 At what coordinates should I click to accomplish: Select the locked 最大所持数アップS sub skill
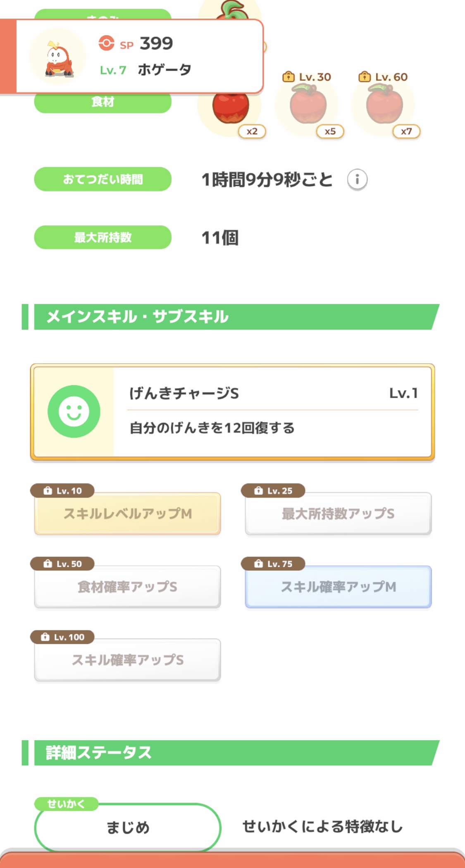click(x=338, y=514)
